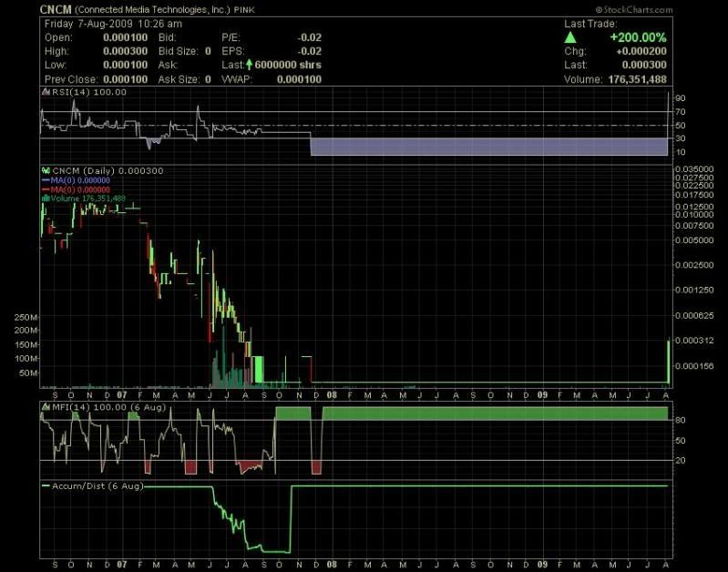This screenshot has height=572, width=728.
Task: Click the 10 level on RSI axis
Action: [x=681, y=152]
